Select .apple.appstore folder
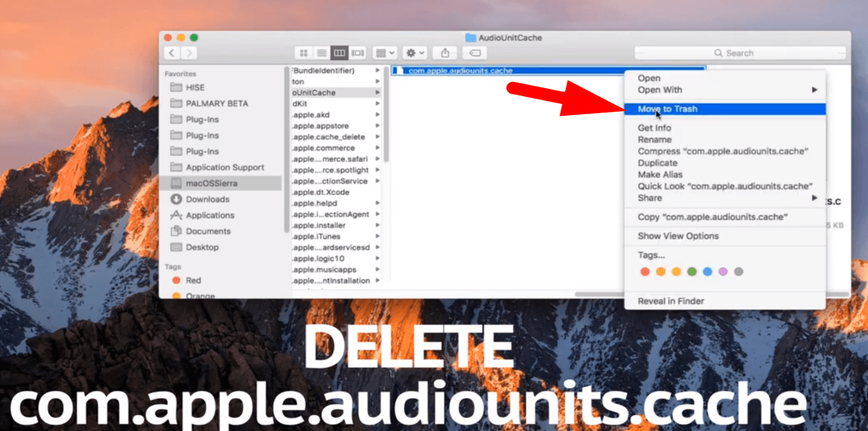 tap(337, 126)
